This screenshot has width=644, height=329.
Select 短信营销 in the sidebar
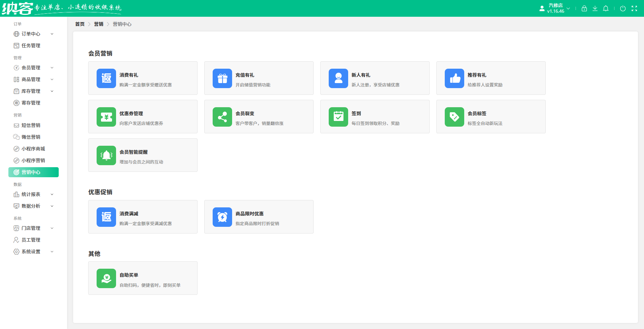(34, 125)
